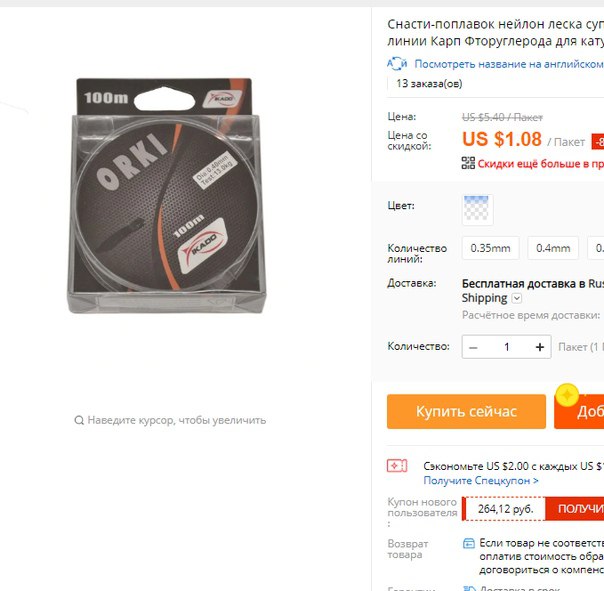
Task: Click the return policy icon
Action: pyautogui.click(x=468, y=543)
